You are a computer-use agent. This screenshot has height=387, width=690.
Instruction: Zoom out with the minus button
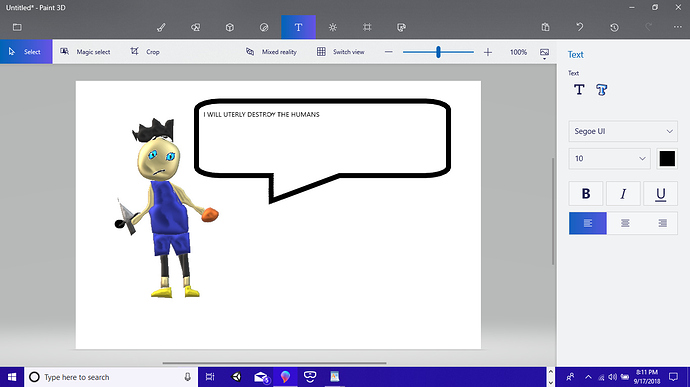(389, 52)
